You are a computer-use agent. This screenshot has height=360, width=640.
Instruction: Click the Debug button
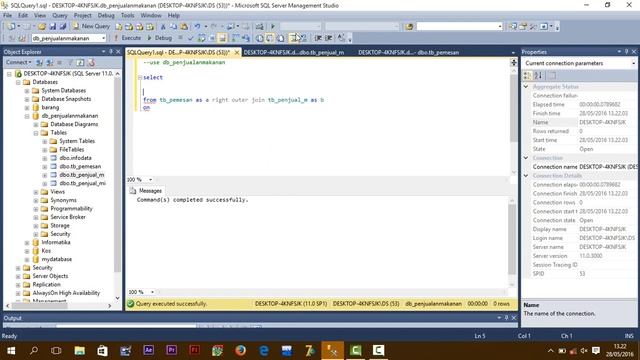tap(159, 38)
